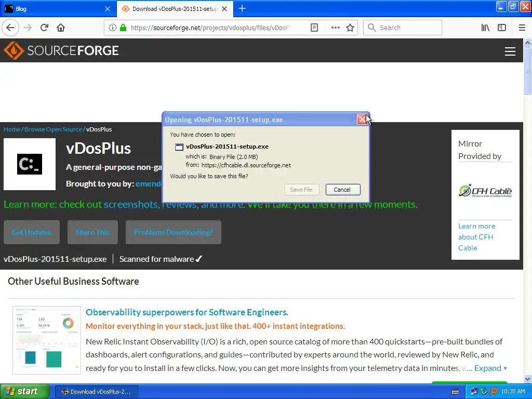532x399 pixels.
Task: Open Browse Open Source breadcrumb link
Action: tap(54, 129)
